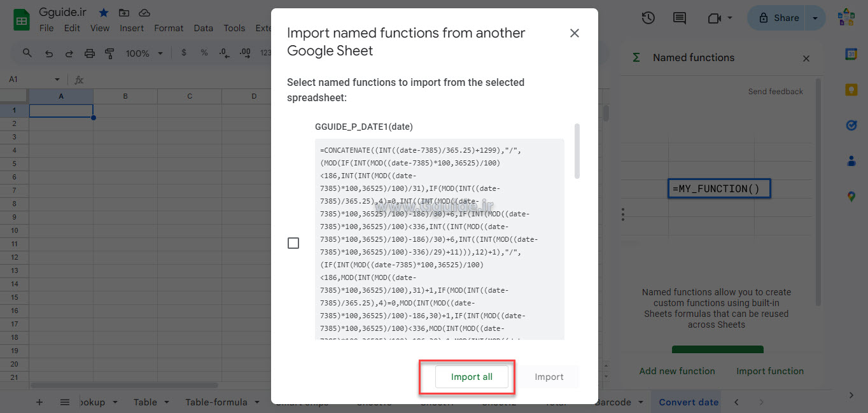The image size is (868, 413).
Task: Open search in the spreadsheet toolbar
Action: click(27, 53)
